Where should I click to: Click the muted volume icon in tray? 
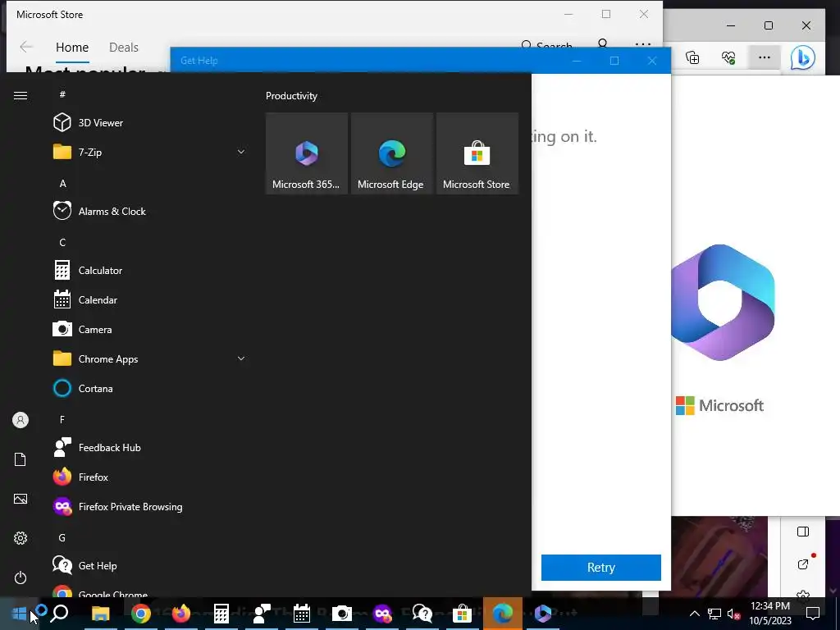(x=733, y=614)
